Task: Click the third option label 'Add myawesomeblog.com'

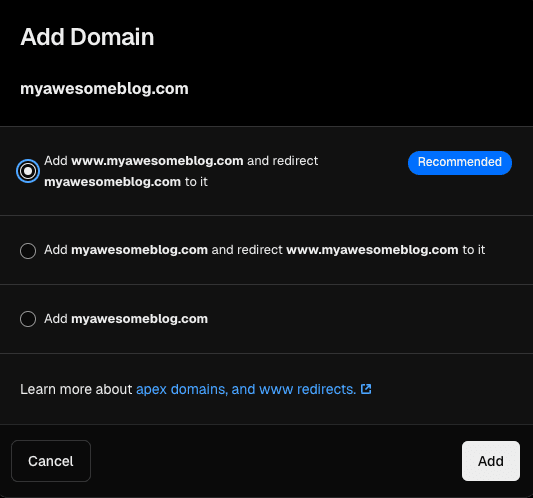Action: click(x=126, y=319)
